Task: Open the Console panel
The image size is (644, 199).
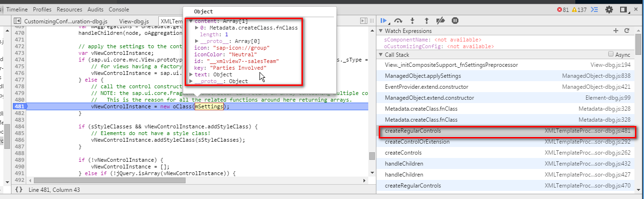Action: [x=119, y=9]
